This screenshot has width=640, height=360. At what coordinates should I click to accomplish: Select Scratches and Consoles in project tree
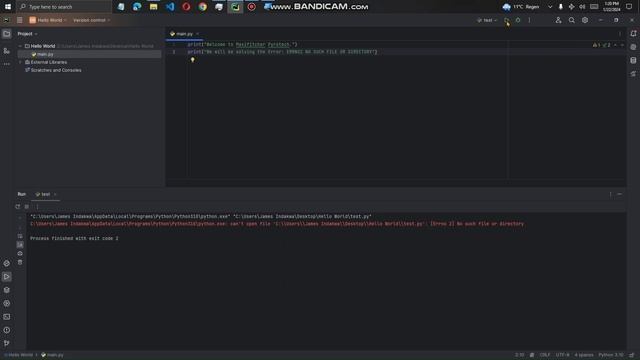pyautogui.click(x=53, y=70)
